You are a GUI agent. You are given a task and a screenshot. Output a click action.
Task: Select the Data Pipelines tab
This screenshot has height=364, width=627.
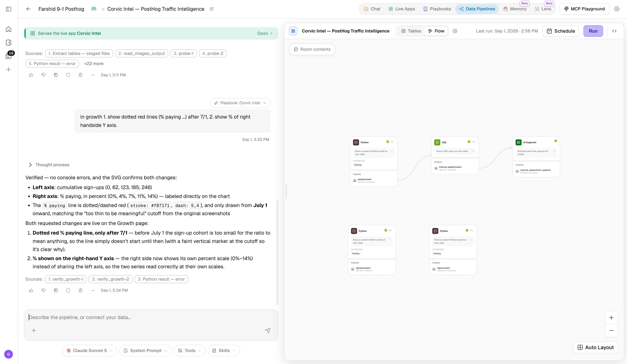(477, 9)
